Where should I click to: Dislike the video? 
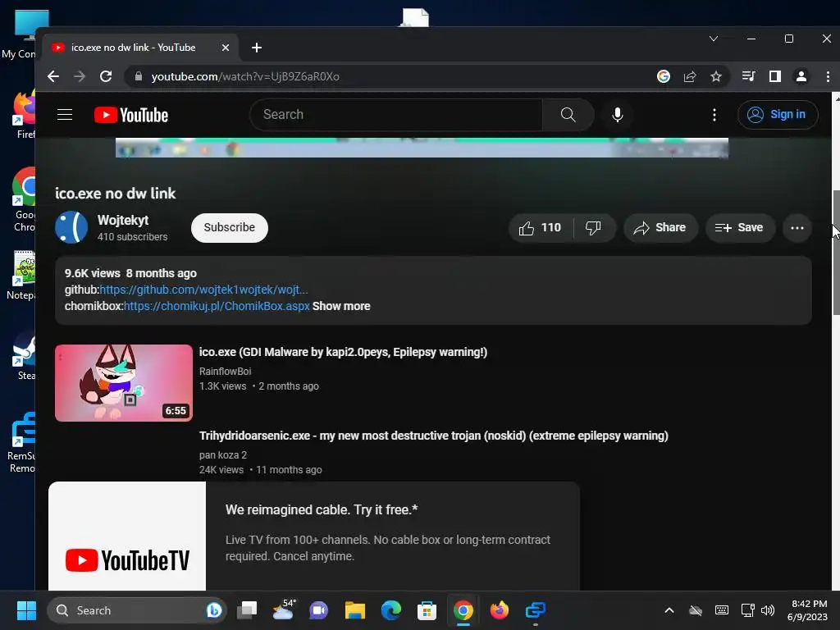pyautogui.click(x=594, y=228)
